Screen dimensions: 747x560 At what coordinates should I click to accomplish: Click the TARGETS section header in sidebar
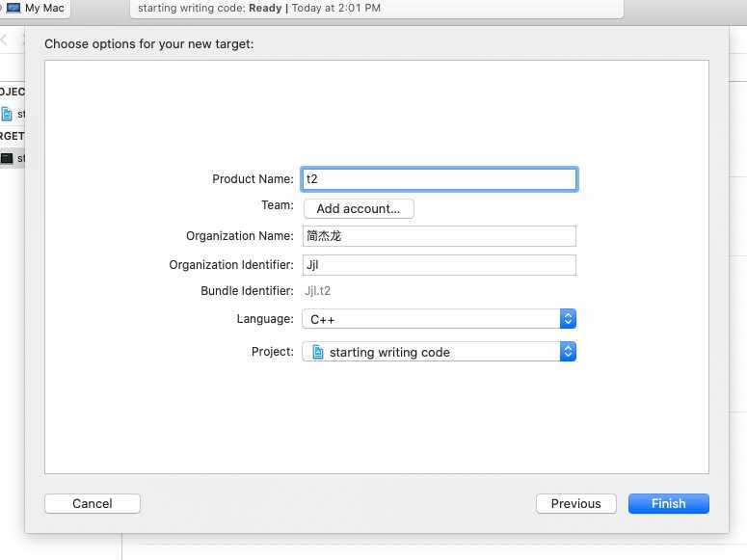[x=12, y=136]
